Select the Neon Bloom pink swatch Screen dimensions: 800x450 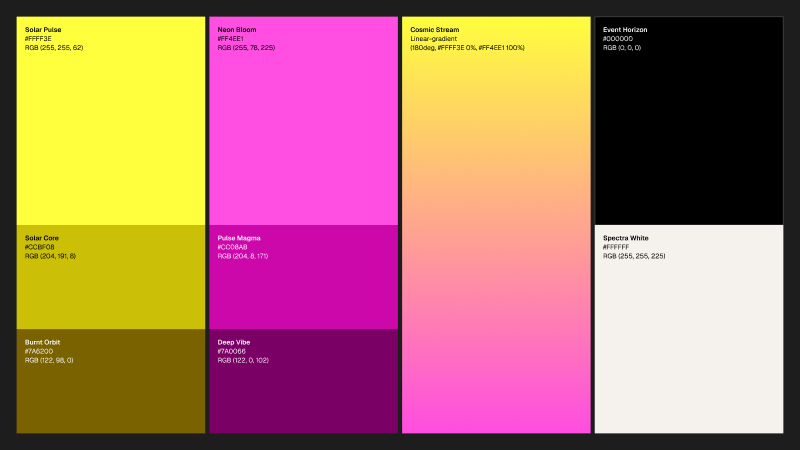(304, 121)
